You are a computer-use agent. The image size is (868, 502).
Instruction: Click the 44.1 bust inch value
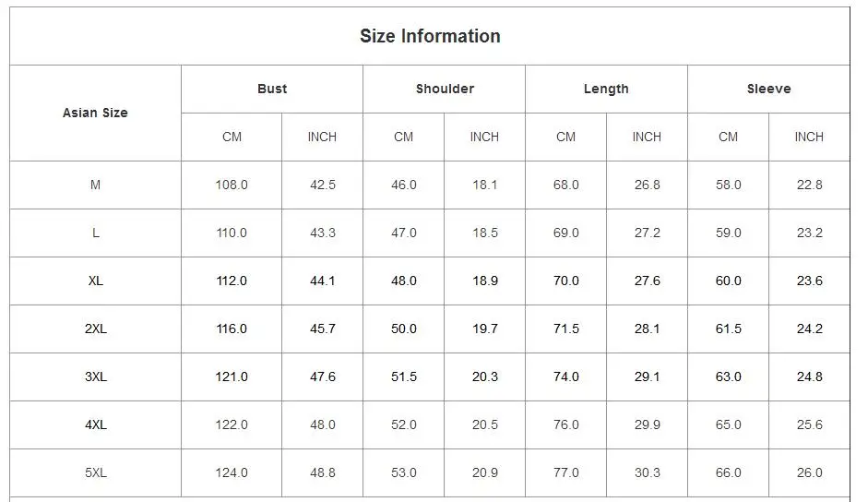[322, 281]
